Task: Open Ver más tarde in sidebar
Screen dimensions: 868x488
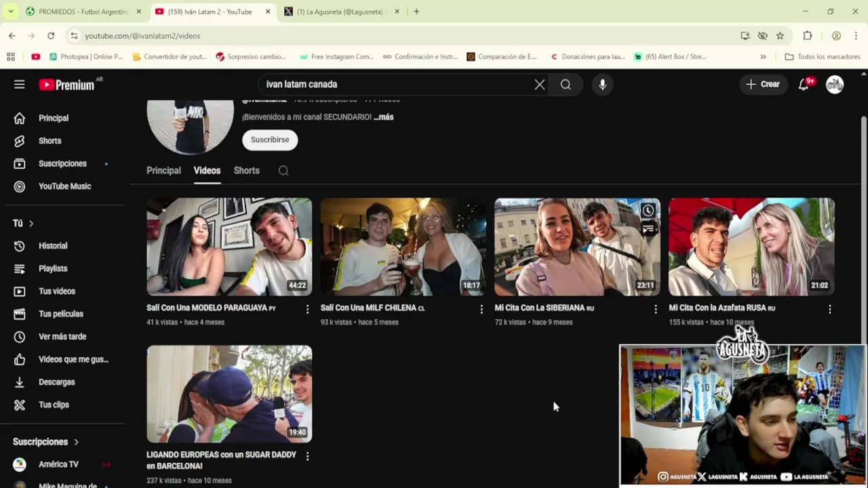Action: coord(62,336)
